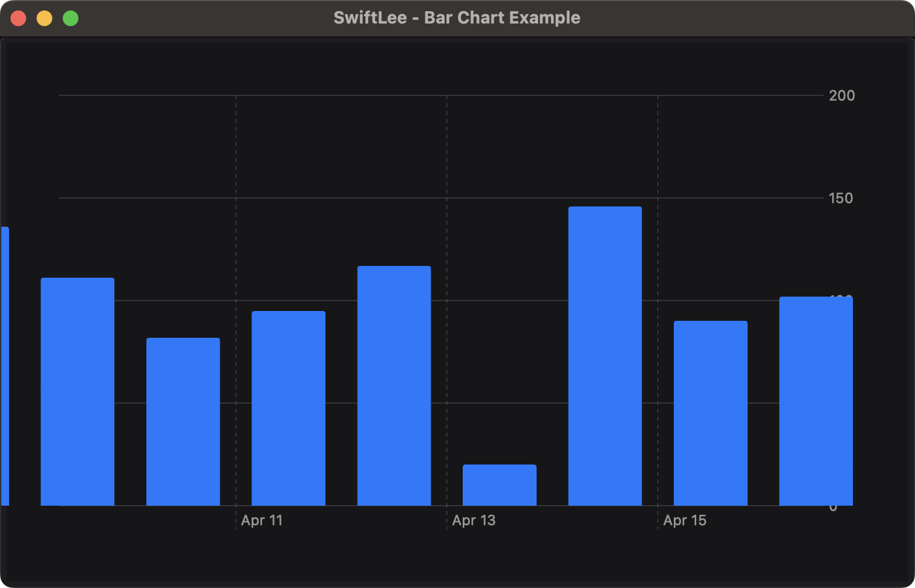
Task: Click the Apr 13 date label
Action: (x=474, y=520)
